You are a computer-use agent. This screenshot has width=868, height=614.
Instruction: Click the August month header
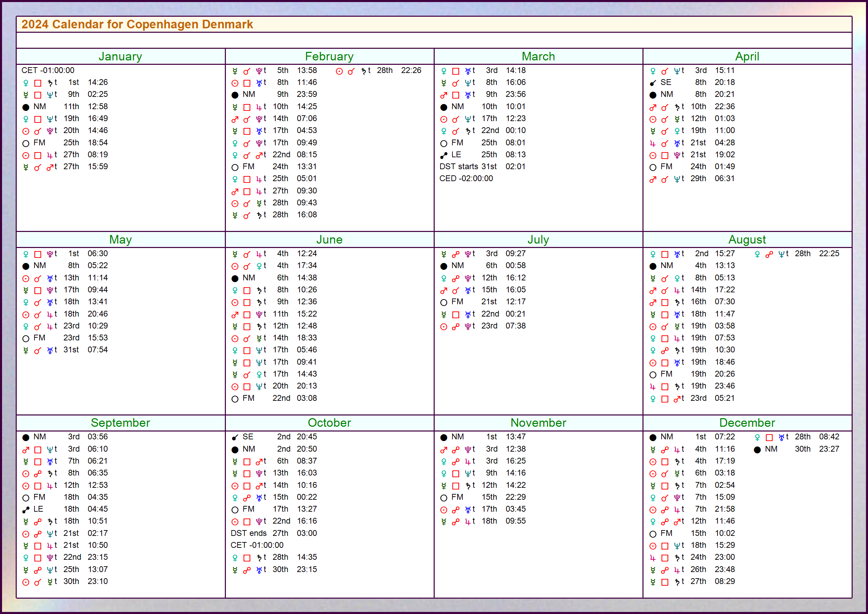click(747, 240)
